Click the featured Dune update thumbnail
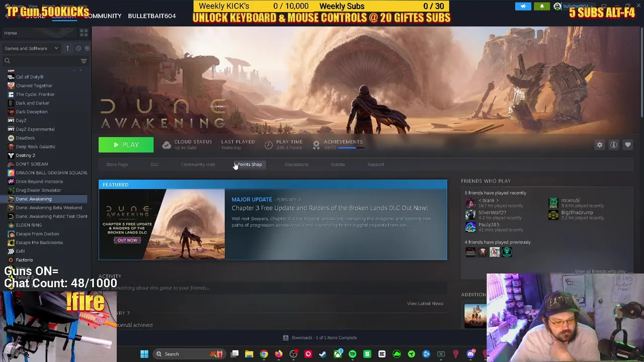 162,224
